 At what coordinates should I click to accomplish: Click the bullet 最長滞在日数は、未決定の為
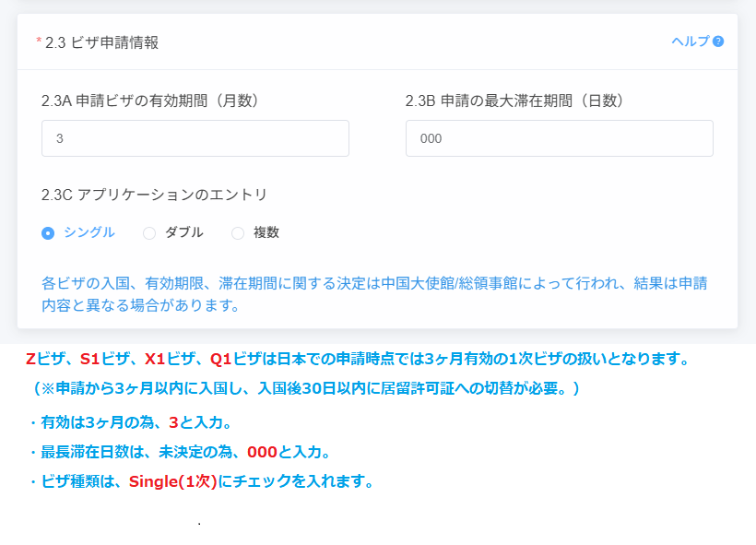tap(180, 453)
